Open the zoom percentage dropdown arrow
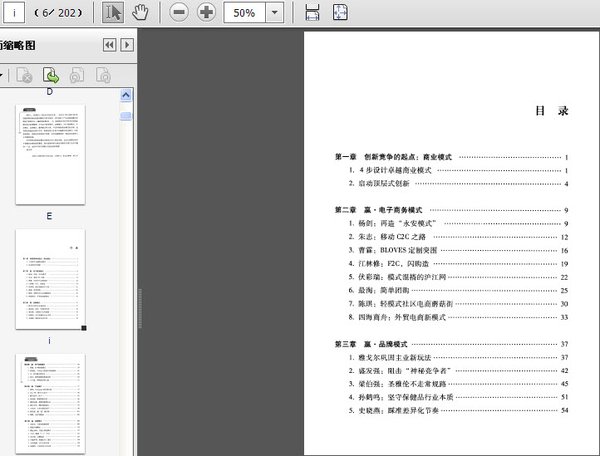The image size is (600, 456). (x=275, y=13)
